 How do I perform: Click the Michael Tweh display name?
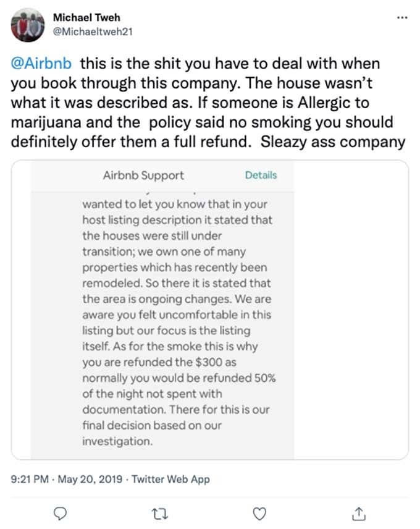tap(86, 17)
